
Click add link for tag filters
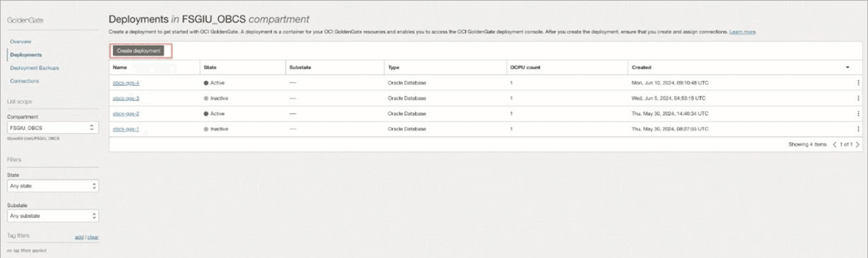coord(79,237)
